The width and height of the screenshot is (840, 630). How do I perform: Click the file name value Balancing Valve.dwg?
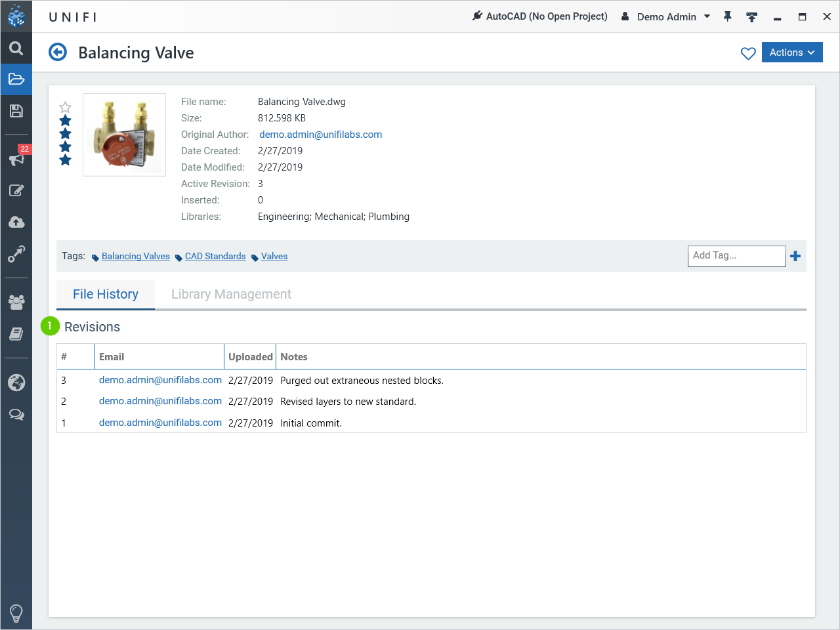(302, 102)
